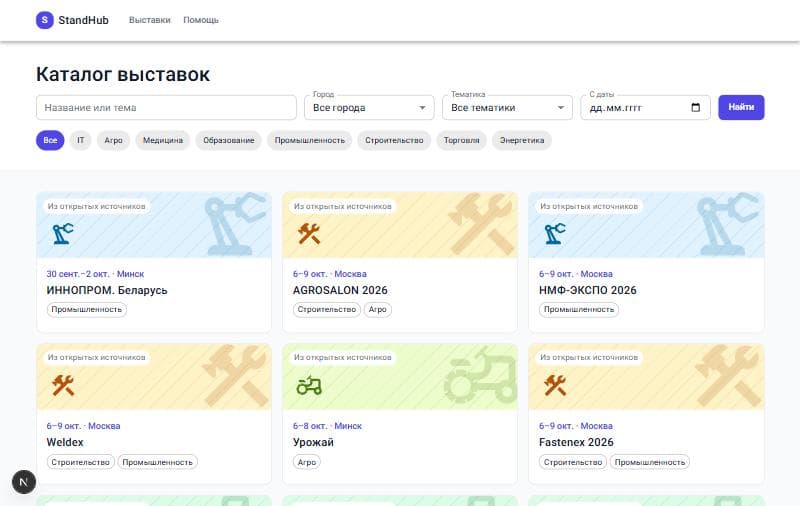Open the ИННОПРОМ. Беларусь exhibition title
Image resolution: width=800 pixels, height=506 pixels.
(x=107, y=290)
